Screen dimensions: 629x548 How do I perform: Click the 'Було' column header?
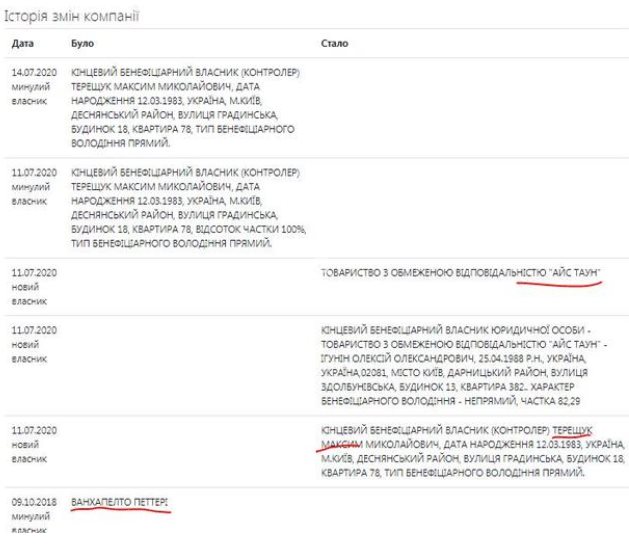(82, 45)
